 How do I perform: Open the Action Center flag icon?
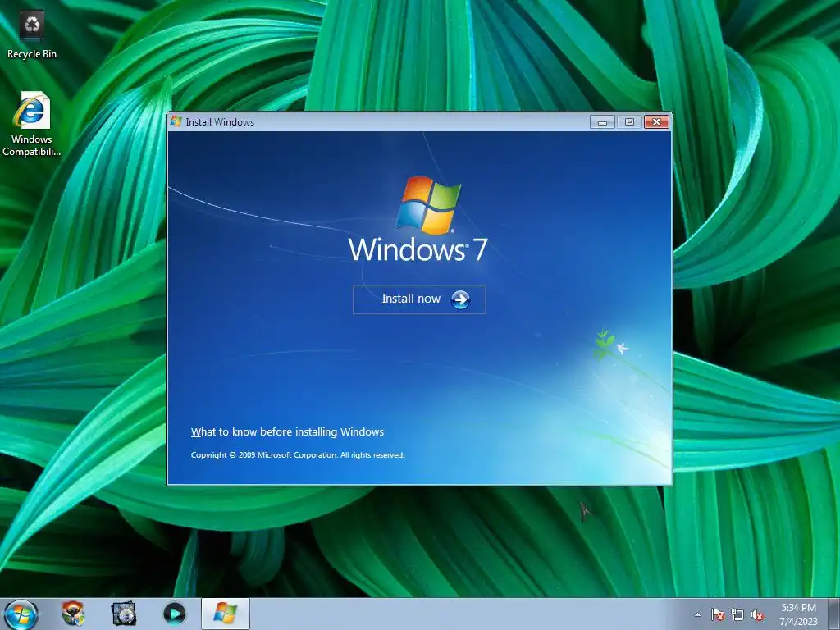coord(717,614)
